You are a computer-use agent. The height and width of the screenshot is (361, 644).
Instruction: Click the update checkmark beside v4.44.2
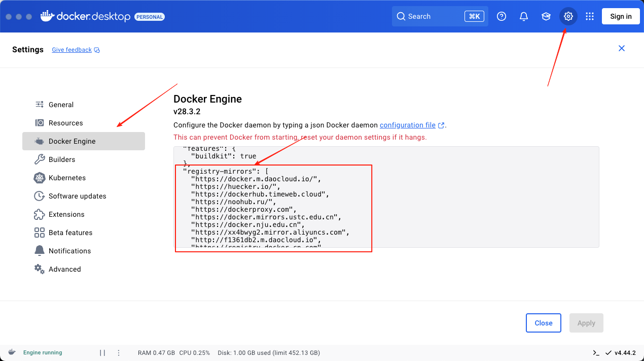pos(608,352)
